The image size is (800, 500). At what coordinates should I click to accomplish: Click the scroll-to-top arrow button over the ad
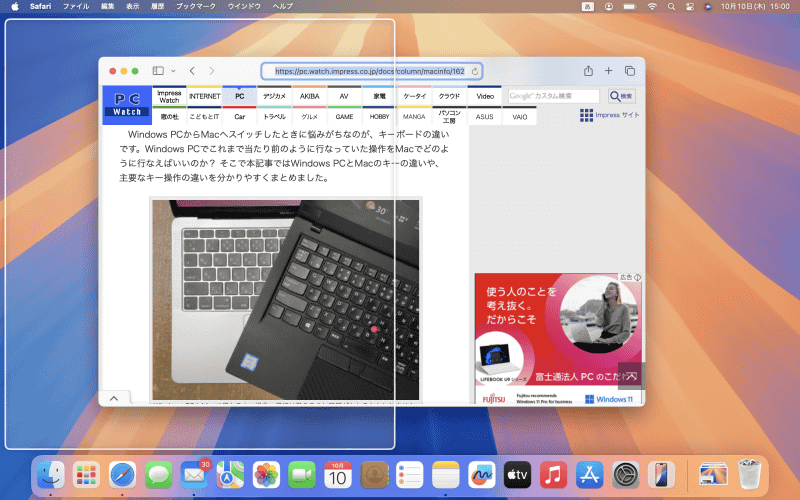631,376
